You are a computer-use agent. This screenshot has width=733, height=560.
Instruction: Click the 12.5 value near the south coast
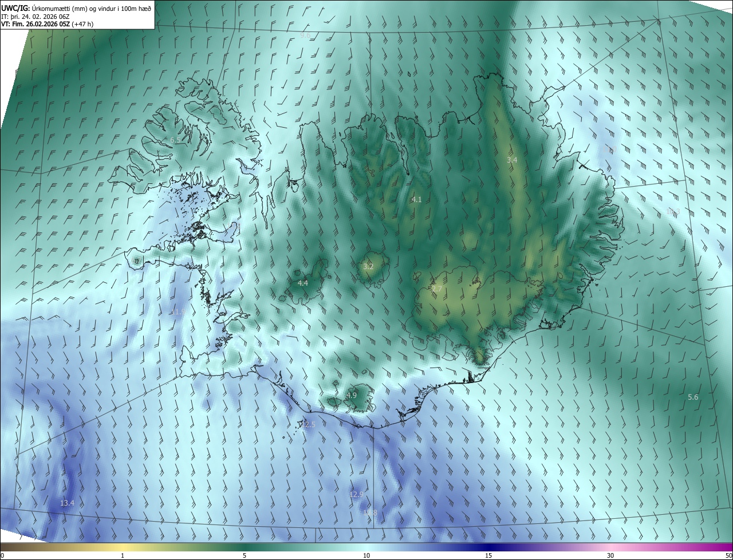pos(308,424)
